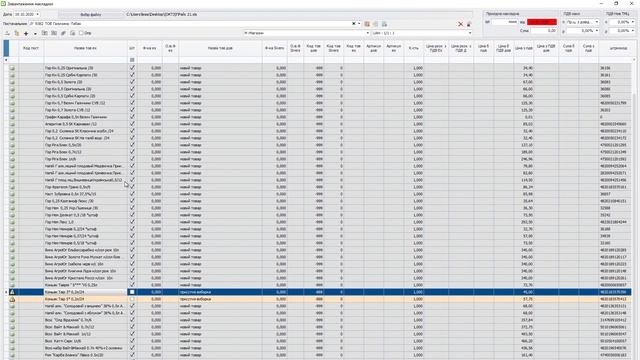Uncheck ШТ checkbox in the Коньяк Таврія row
The height and width of the screenshot is (360, 640).
point(132,285)
